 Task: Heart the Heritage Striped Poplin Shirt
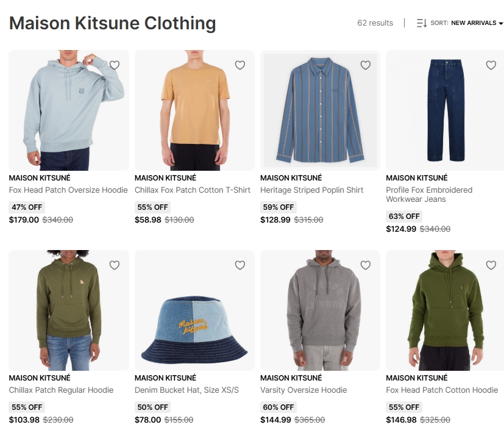(x=366, y=65)
